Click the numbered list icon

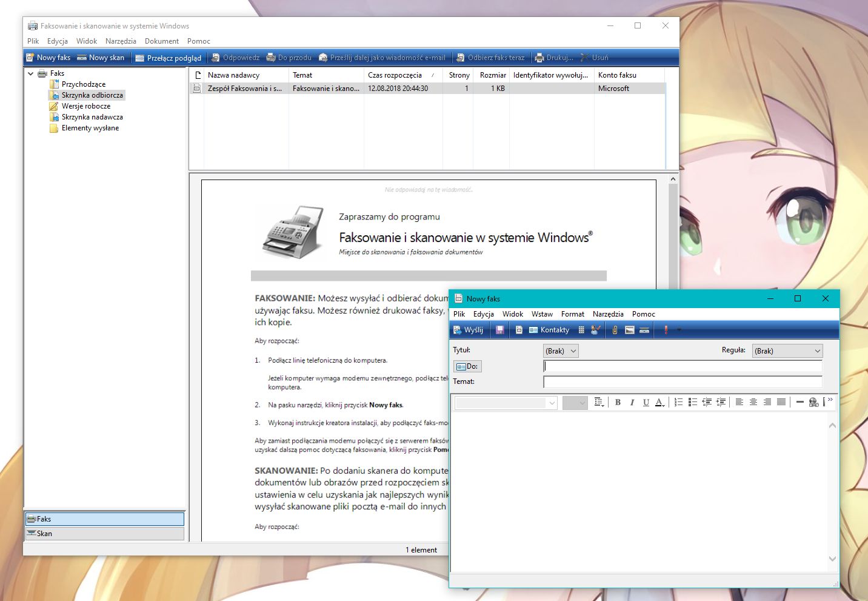(678, 402)
